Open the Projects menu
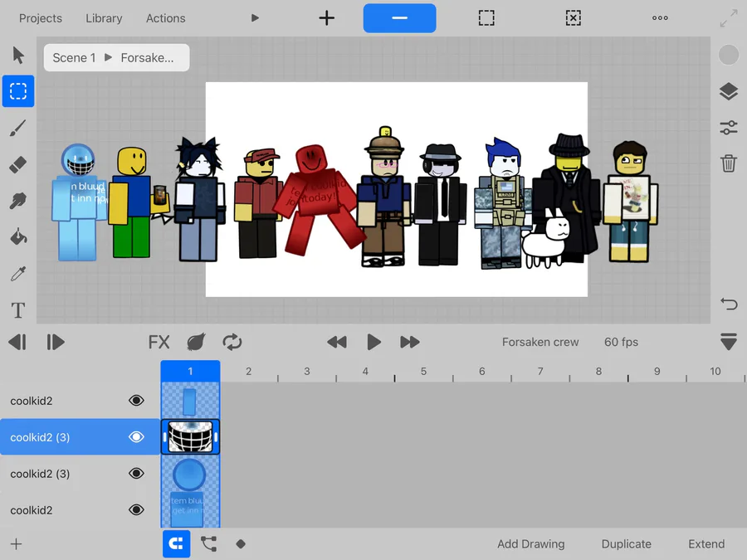 pos(41,18)
